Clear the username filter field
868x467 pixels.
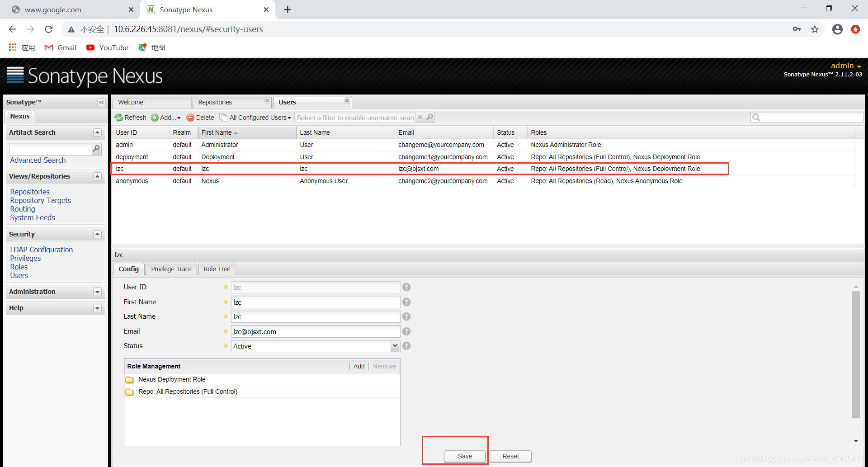tap(420, 118)
